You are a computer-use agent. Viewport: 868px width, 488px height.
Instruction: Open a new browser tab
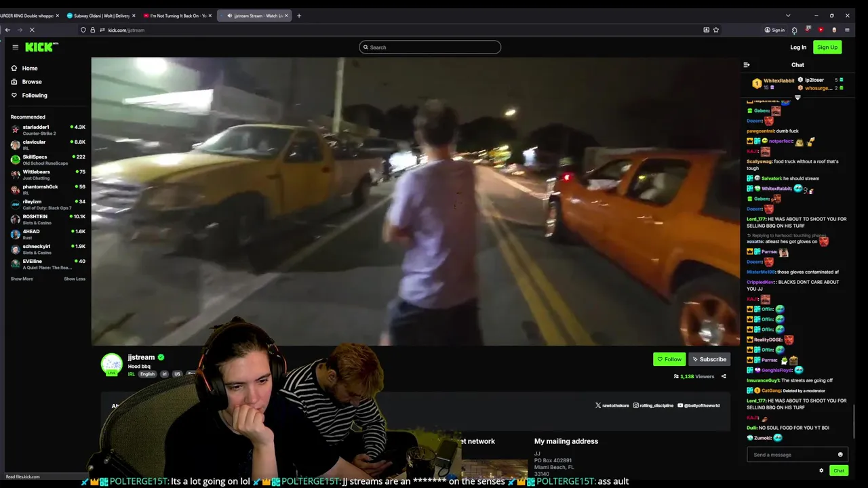[299, 16]
